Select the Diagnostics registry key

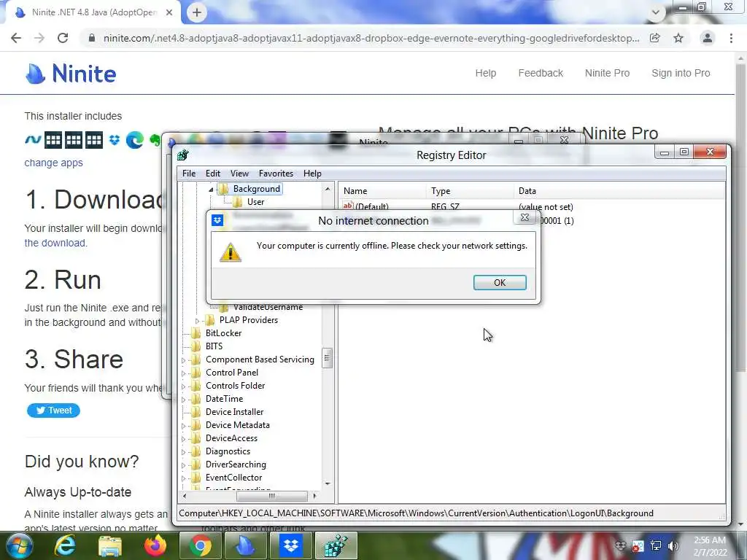pyautogui.click(x=228, y=451)
